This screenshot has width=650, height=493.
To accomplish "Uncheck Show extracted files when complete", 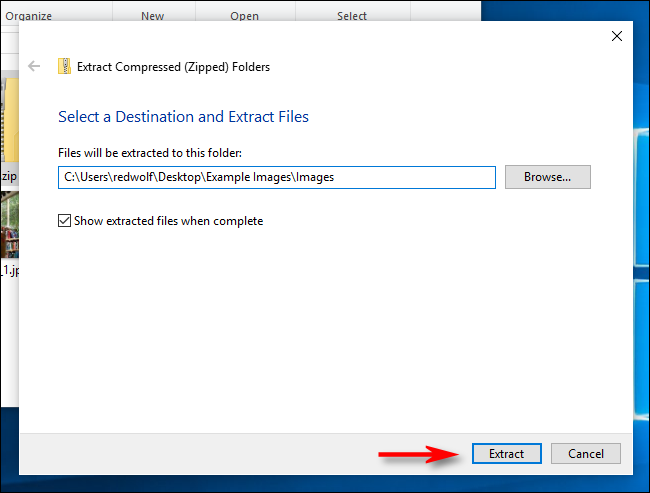I will pos(65,221).
